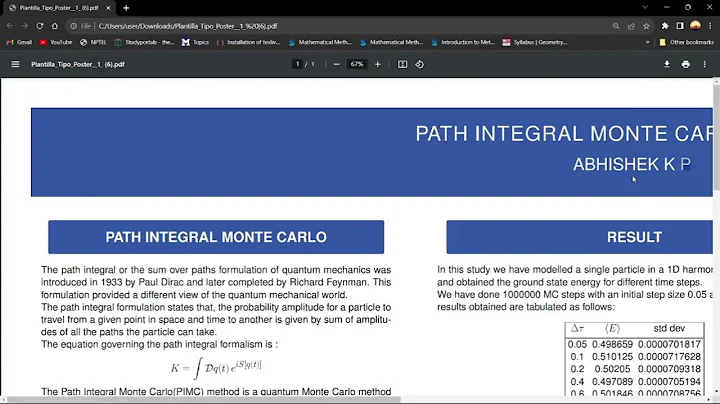This screenshot has width=720, height=404.
Task: Click the page number input field
Action: pyautogui.click(x=297, y=64)
